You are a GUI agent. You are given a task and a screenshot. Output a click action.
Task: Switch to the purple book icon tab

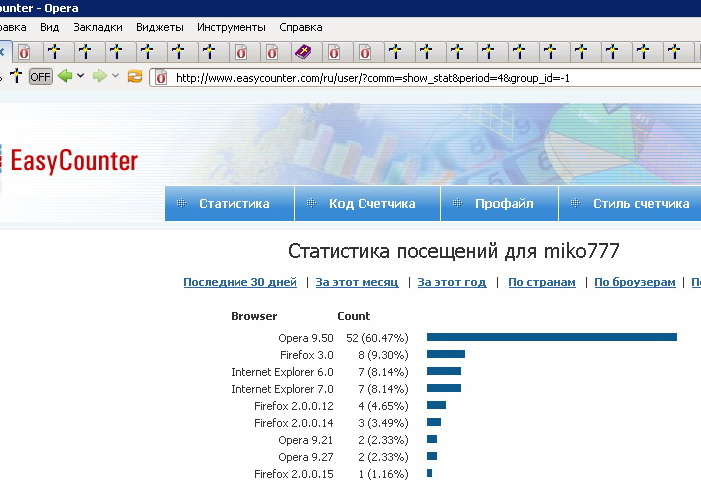click(x=303, y=51)
